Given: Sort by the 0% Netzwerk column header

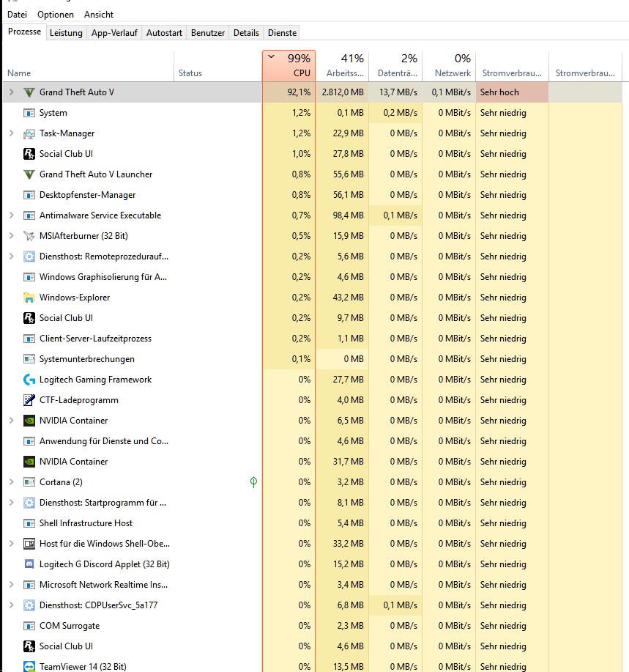Looking at the screenshot, I should coord(449,65).
